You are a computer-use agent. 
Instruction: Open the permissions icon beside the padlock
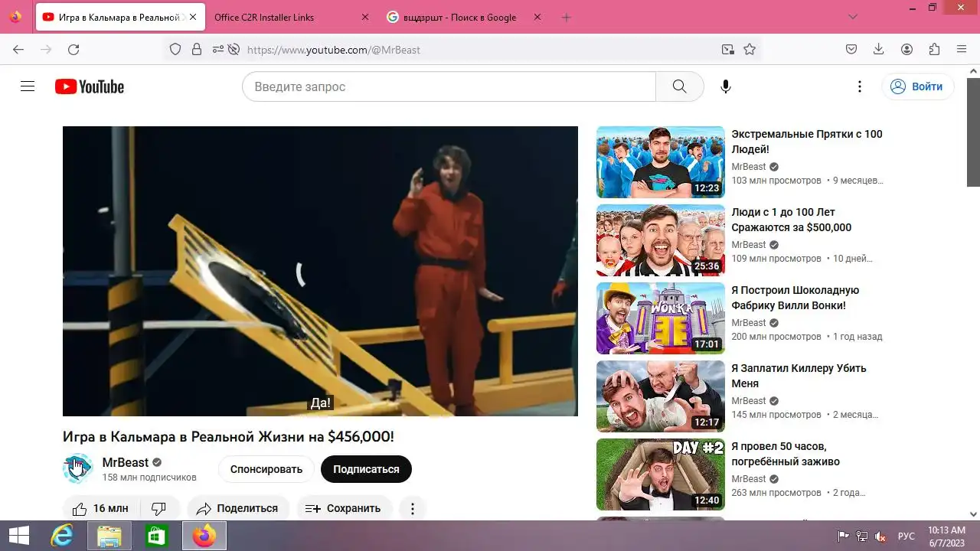point(218,49)
